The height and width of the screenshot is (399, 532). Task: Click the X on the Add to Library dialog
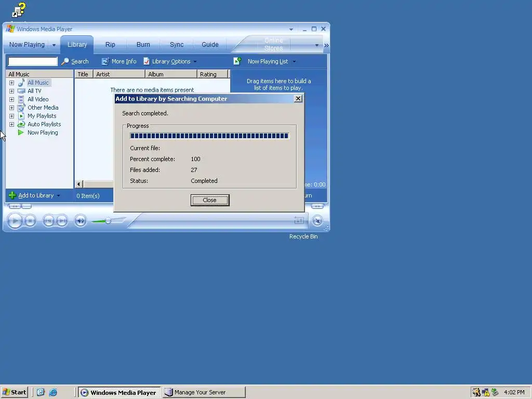point(298,98)
